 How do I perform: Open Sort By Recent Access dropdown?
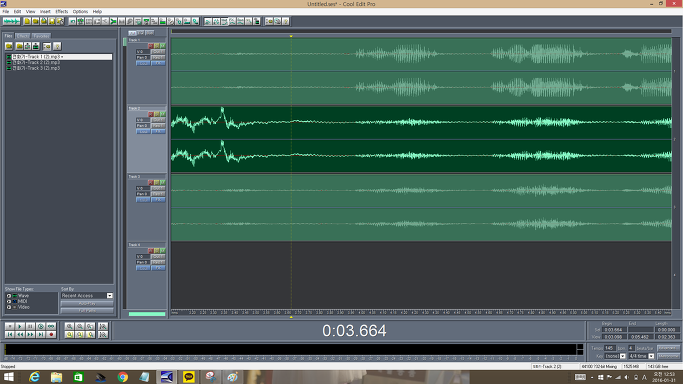[110, 296]
